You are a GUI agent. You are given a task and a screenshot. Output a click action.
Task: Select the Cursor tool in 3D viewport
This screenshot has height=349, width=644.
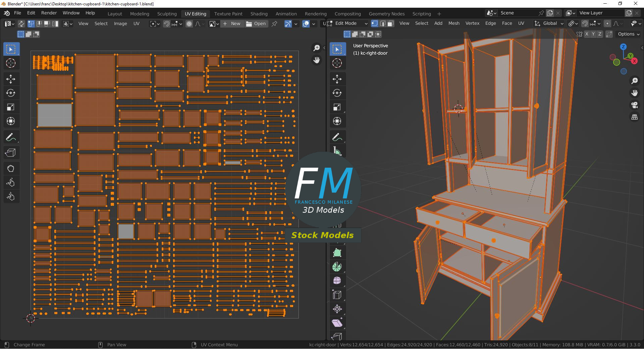[337, 63]
